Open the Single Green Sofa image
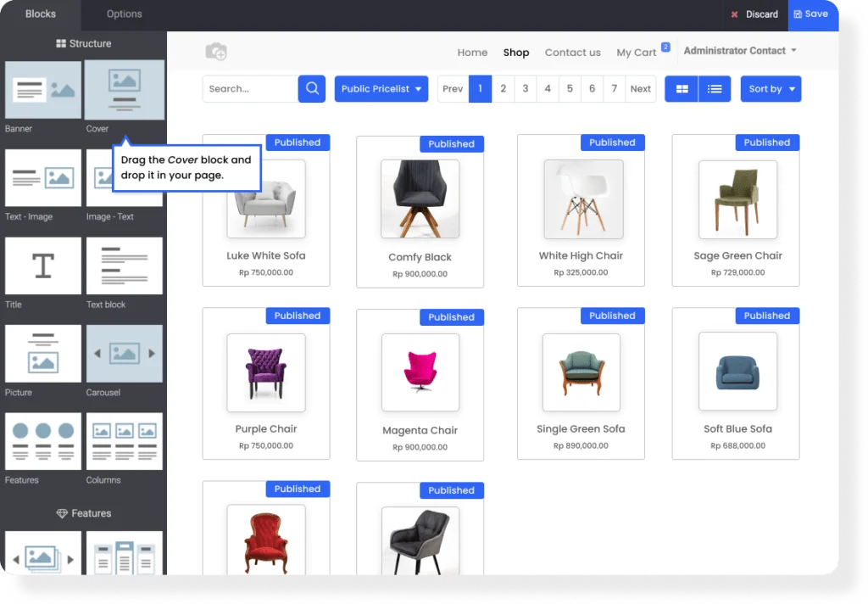This screenshot has width=868, height=604. pos(581,372)
